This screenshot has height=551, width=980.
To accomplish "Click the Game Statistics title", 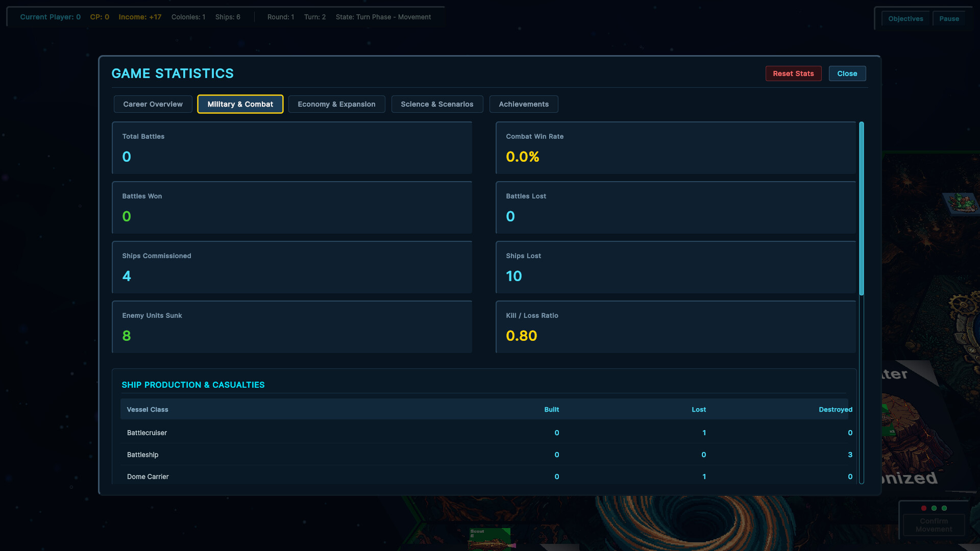I will (173, 73).
